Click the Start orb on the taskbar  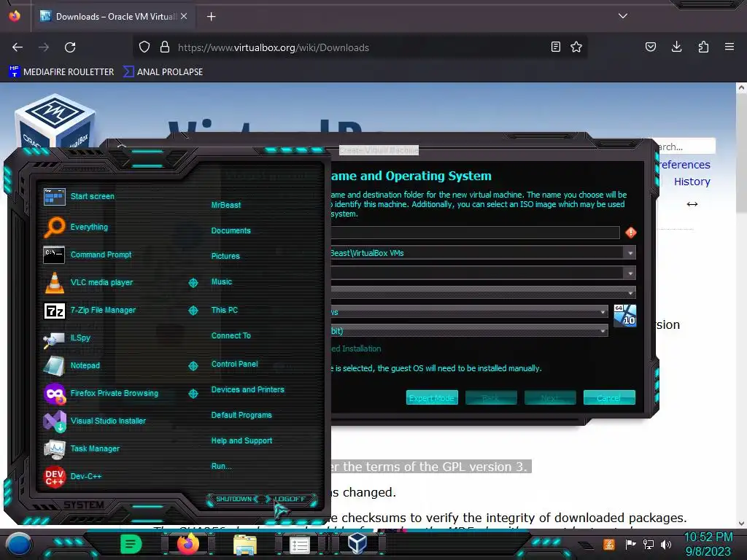(x=19, y=544)
